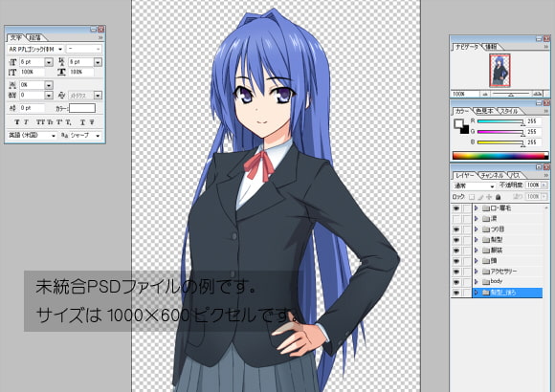Switch to the パス paths tab
The image size is (555, 392).
click(515, 175)
